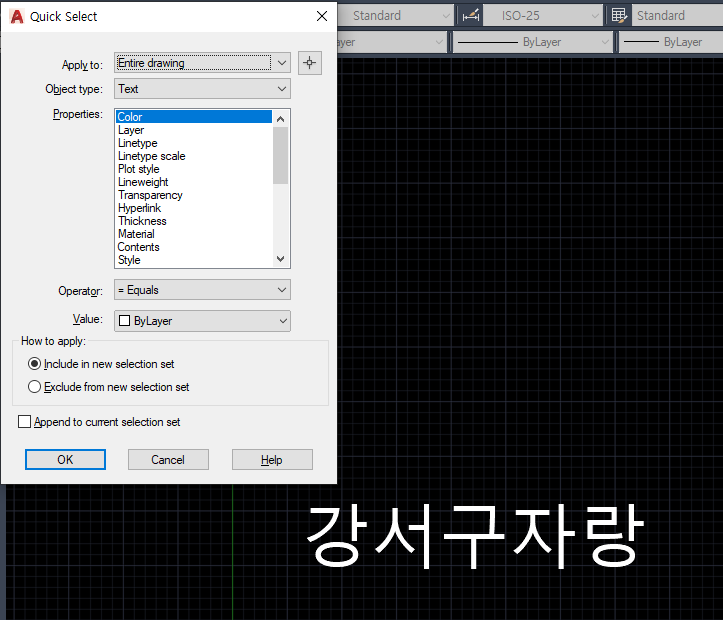Select Material property
The width and height of the screenshot is (723, 620).
tap(194, 234)
